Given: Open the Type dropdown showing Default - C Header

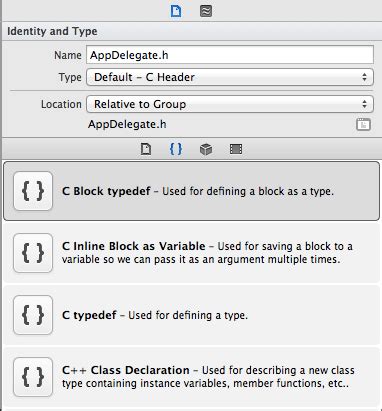Looking at the screenshot, I should point(230,77).
